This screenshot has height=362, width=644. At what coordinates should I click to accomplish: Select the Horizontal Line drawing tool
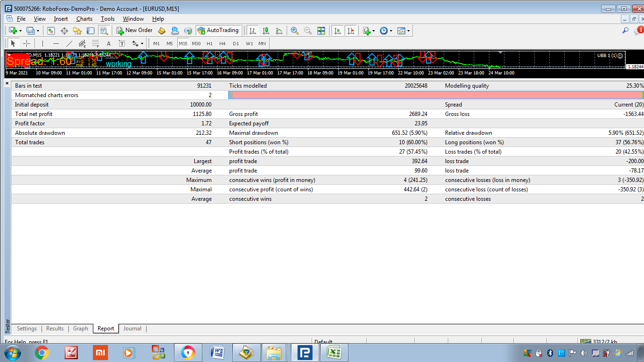pyautogui.click(x=56, y=44)
